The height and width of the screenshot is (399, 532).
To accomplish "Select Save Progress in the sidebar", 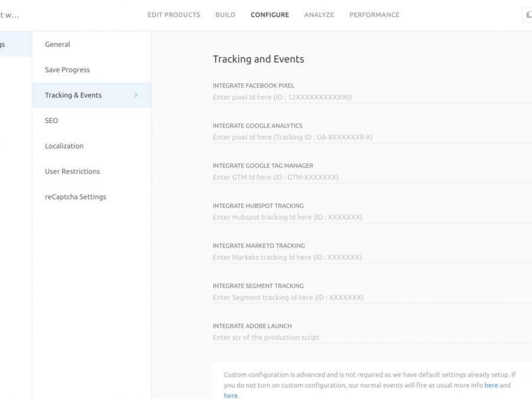I will (67, 70).
